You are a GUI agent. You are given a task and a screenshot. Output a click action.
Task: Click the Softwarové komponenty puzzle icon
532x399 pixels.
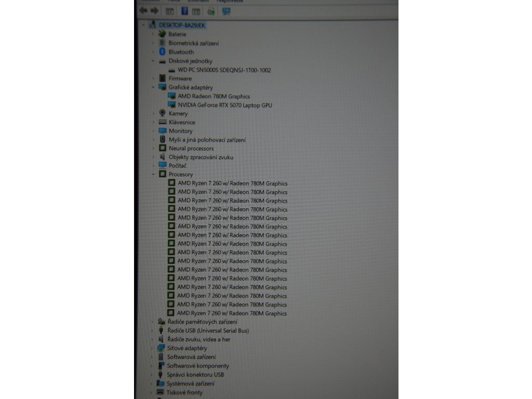click(161, 365)
